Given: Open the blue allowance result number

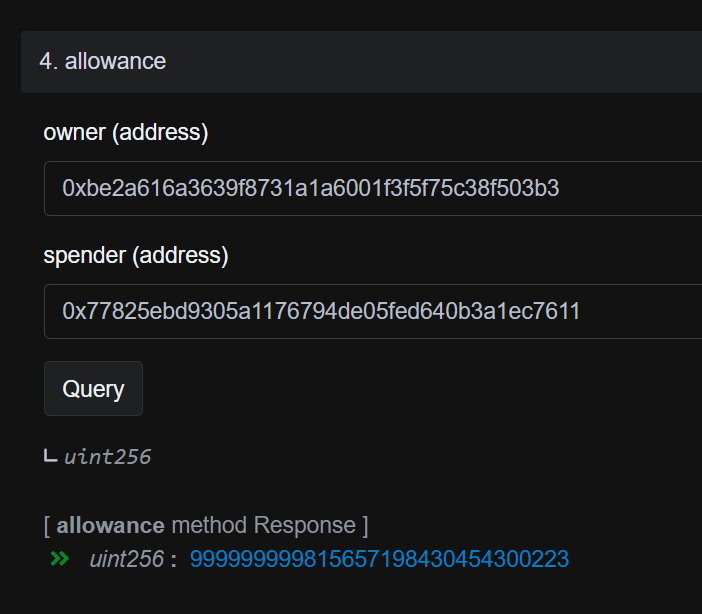Looking at the screenshot, I should click(x=379, y=559).
